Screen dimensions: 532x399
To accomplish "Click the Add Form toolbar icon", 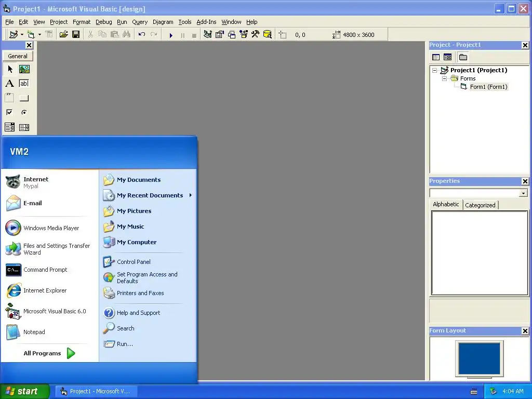I will [x=31, y=34].
